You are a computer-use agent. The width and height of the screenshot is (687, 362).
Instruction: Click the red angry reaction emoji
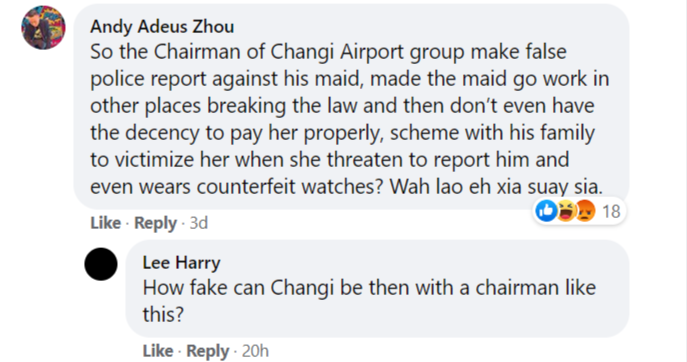tap(585, 211)
